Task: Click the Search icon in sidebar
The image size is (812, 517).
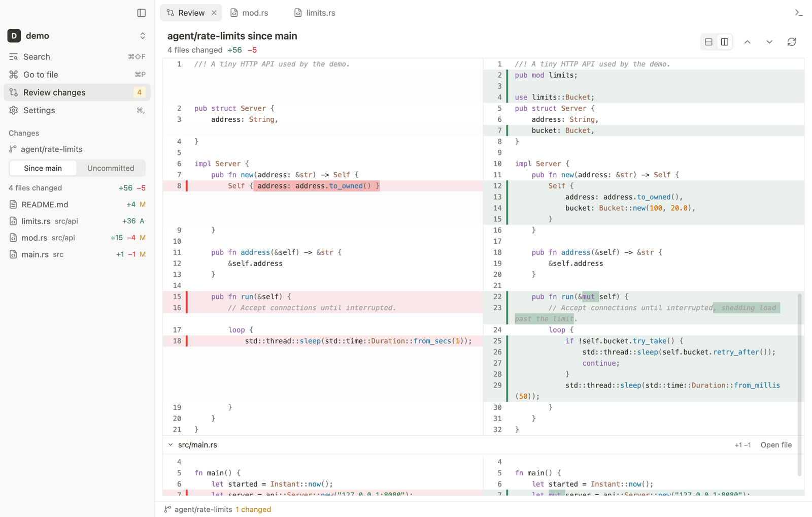Action: [x=14, y=57]
